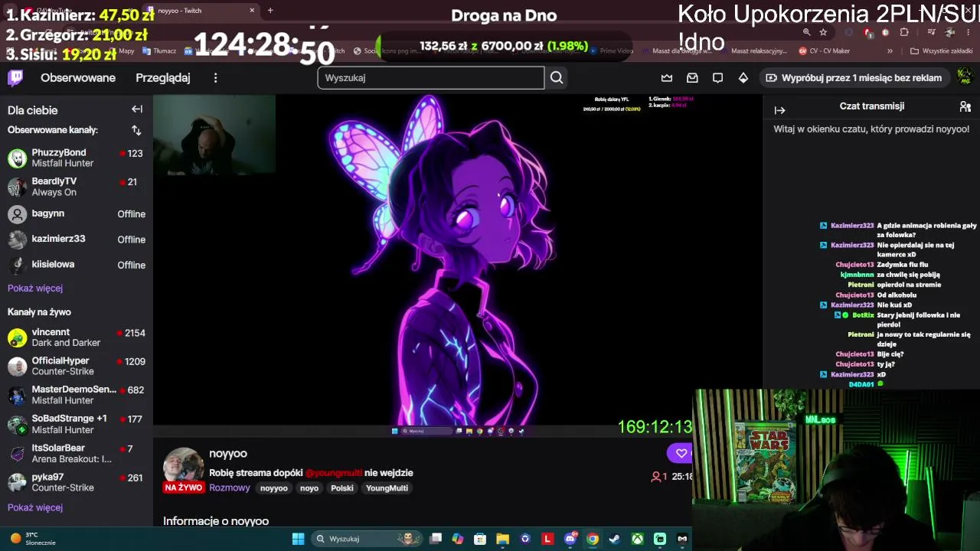
Task: Show more live channels
Action: (x=35, y=507)
